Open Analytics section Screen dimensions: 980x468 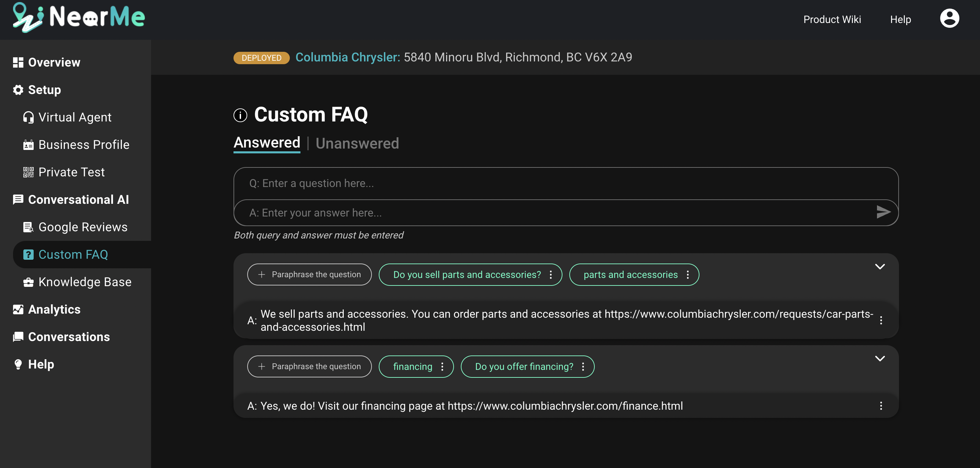point(54,309)
